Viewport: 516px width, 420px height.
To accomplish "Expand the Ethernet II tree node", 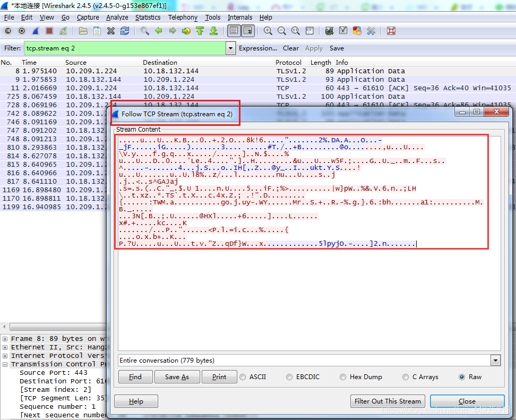I will [x=5, y=347].
